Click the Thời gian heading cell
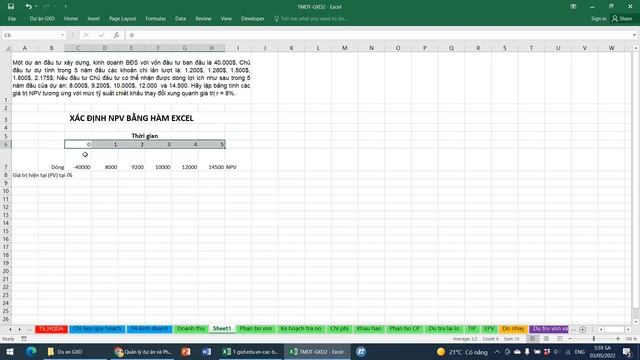This screenshot has height=360, width=640. 145,136
